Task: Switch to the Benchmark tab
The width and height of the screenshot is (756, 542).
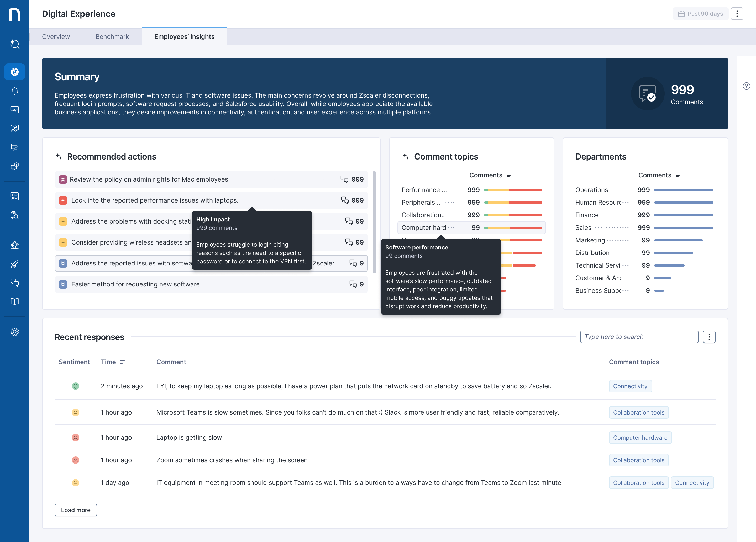Action: point(112,37)
